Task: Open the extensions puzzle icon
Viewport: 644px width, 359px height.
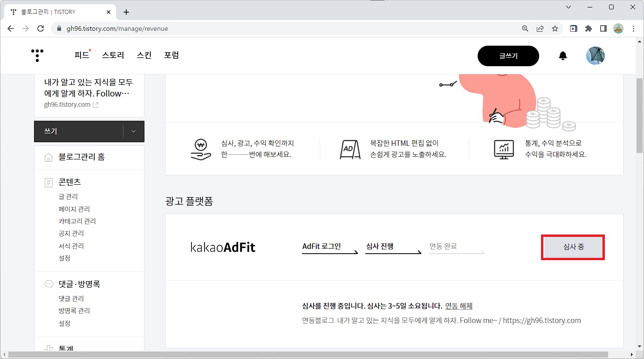Action: tap(589, 28)
